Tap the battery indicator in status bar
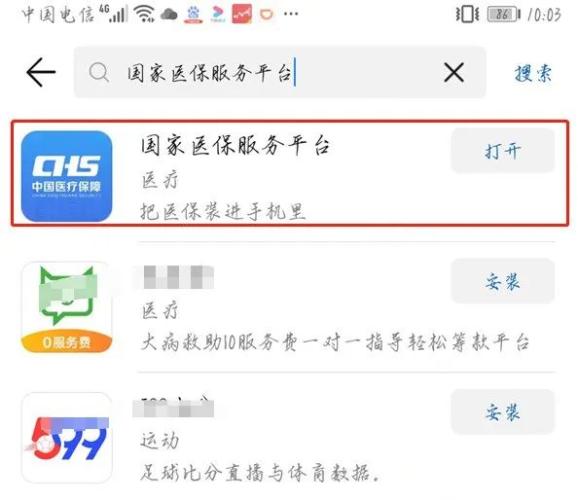The width and height of the screenshot is (578, 500). 504,15
